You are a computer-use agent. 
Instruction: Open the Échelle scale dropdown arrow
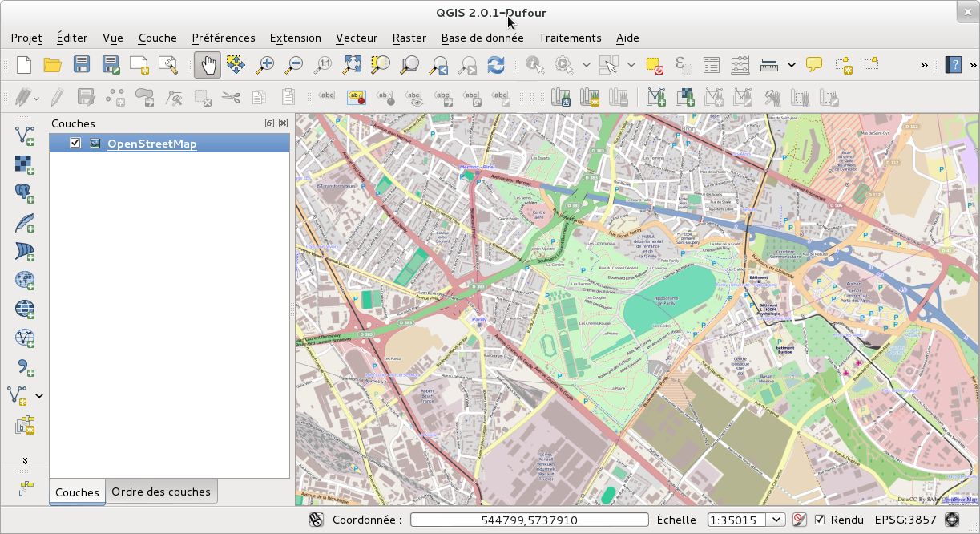click(775, 520)
